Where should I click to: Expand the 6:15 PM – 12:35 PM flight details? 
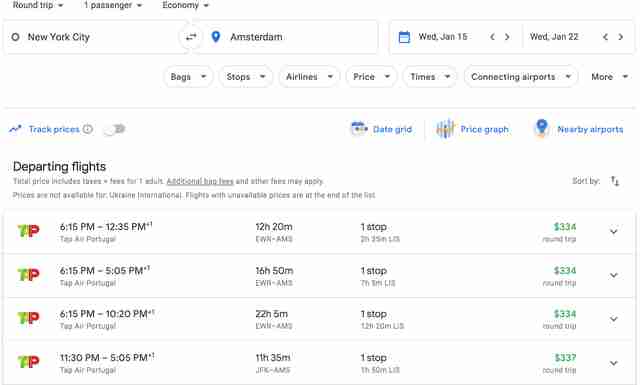click(613, 231)
